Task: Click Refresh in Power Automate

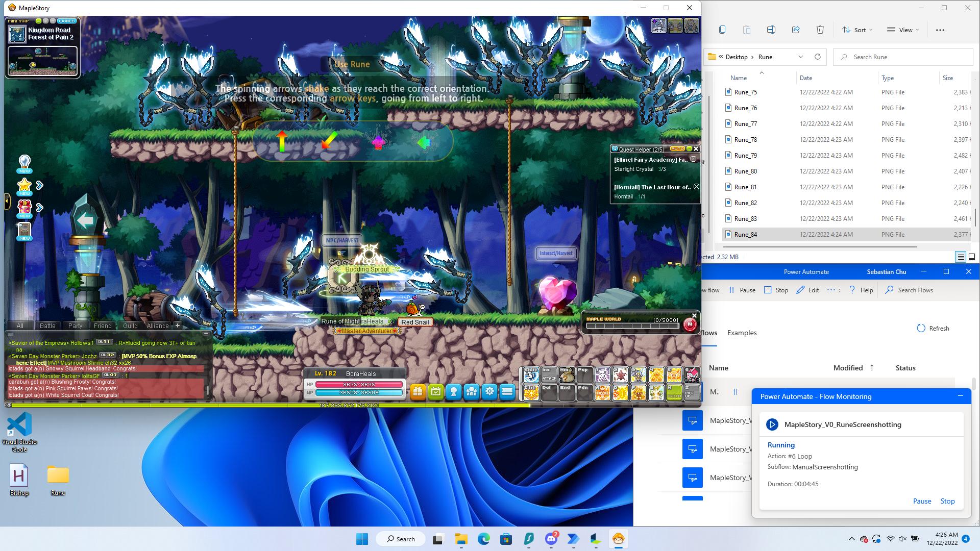Action: (x=933, y=328)
